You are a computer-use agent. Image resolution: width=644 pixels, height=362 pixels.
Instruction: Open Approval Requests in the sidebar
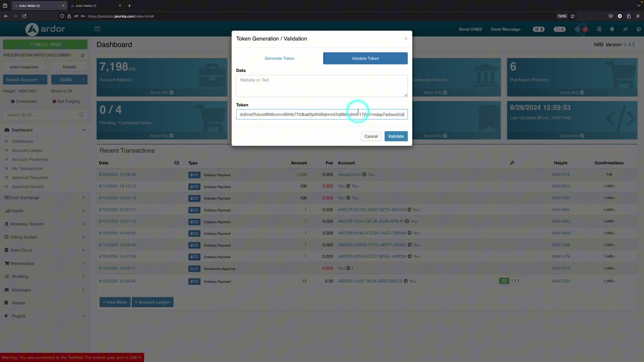click(30, 177)
